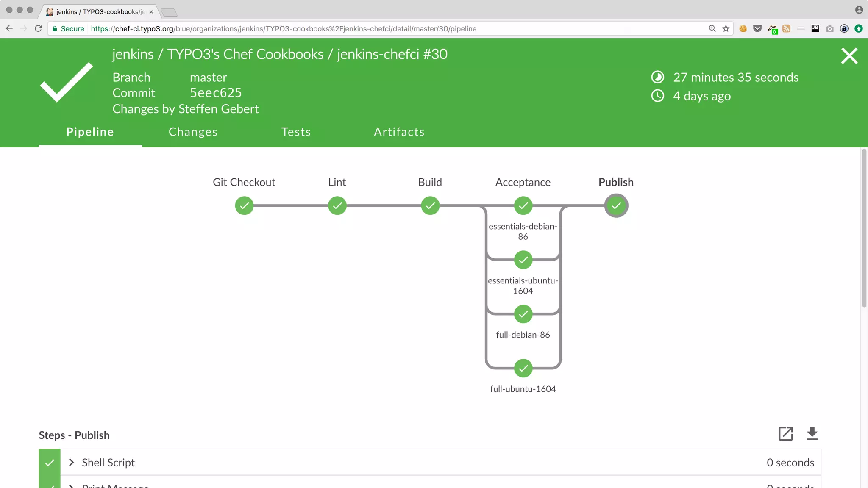Open the log in a new window
868x488 pixels.
785,434
